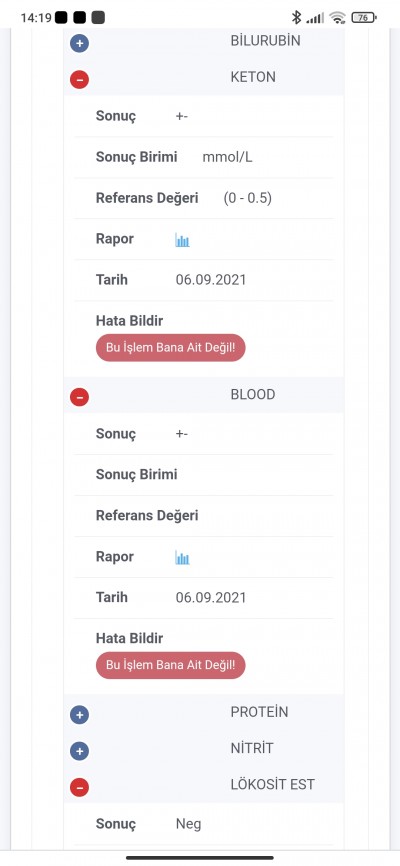Screen dimensions: 400x866
Task: Open the BLOOD report chart icon
Action: (x=182, y=557)
